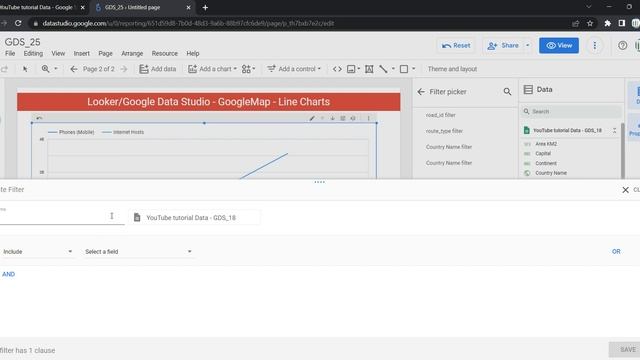Open the YouTube tutorial Data - GDS_18 data source selector
Screen dimensions: 640x360
tap(195, 218)
